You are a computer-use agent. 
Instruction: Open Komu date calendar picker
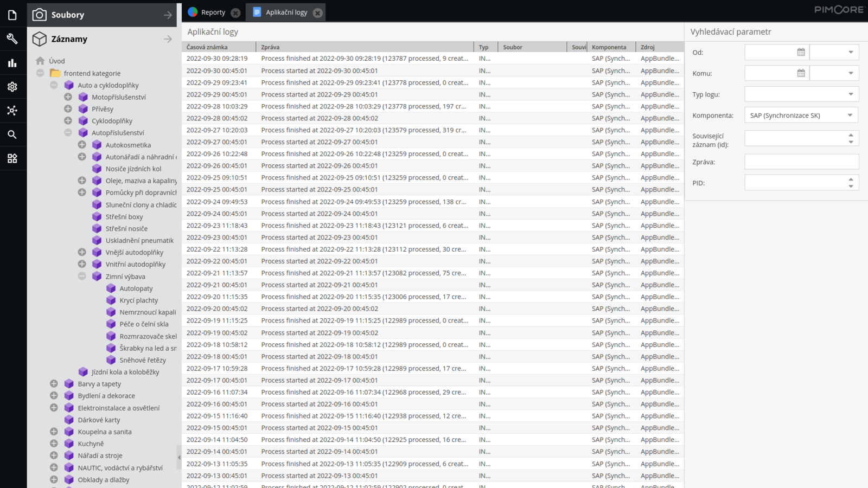(x=801, y=73)
